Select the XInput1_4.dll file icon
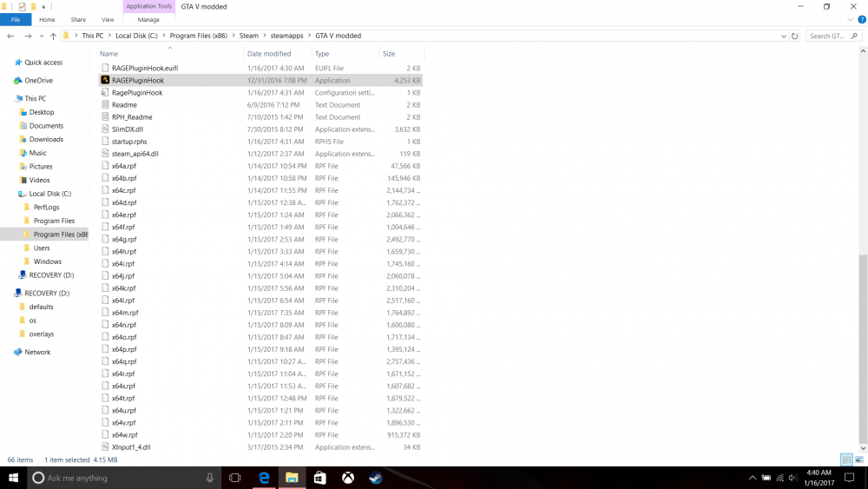This screenshot has height=489, width=868. 105,447
